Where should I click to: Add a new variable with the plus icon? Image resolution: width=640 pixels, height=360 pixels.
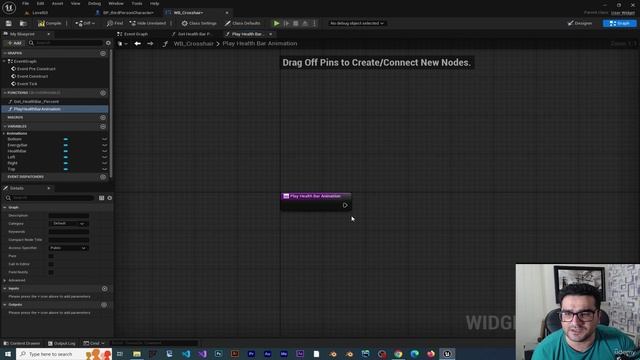(x=103, y=127)
